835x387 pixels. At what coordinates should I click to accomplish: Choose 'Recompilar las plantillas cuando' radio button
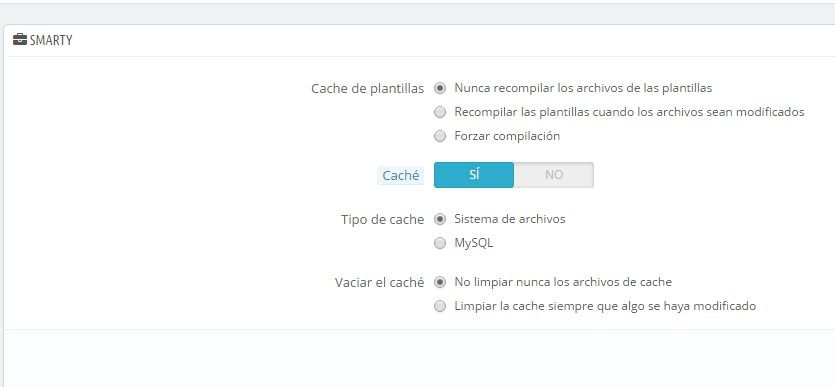click(440, 112)
